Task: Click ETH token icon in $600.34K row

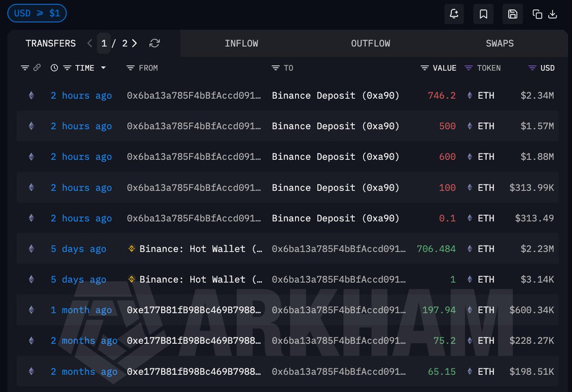Action: (470, 310)
